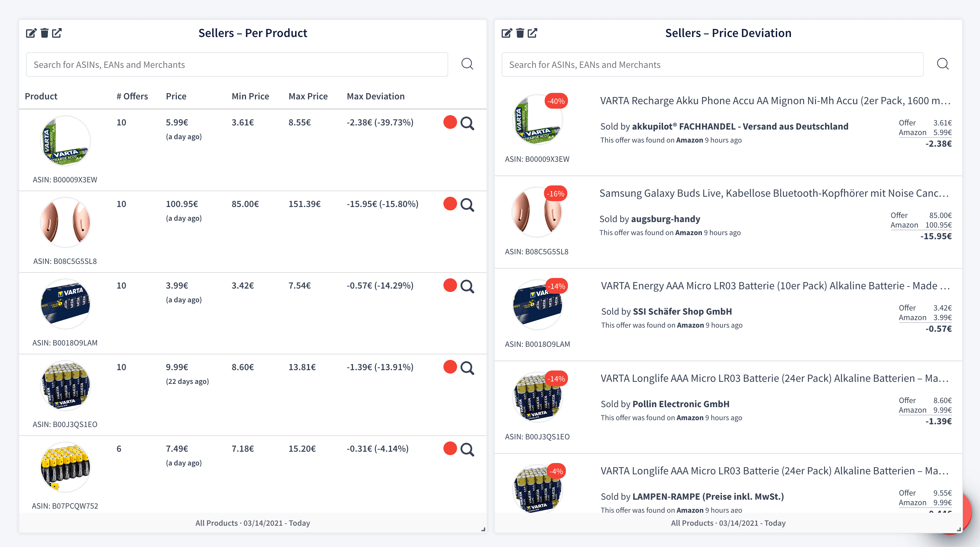Click edit icon in Sellers – Per Product panel
This screenshot has width=980, height=547.
click(x=31, y=33)
